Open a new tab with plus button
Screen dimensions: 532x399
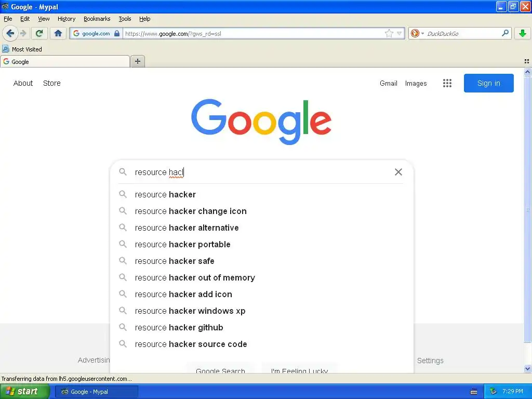[137, 61]
